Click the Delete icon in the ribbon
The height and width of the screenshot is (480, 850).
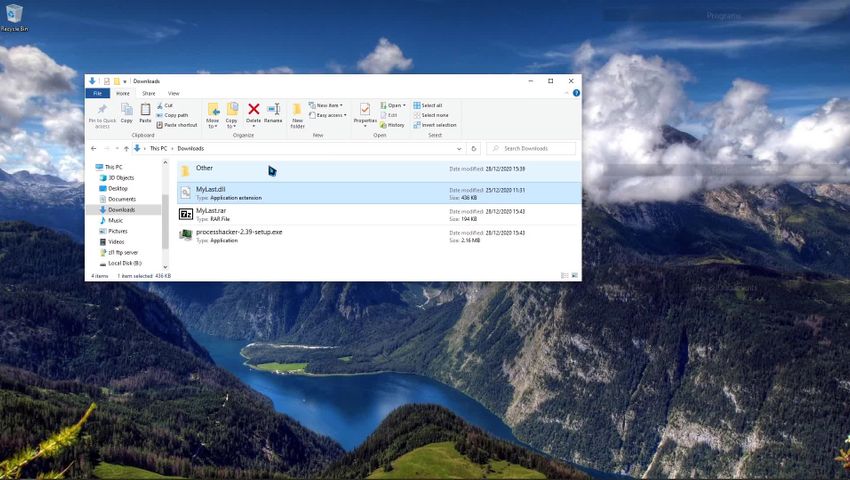[253, 110]
